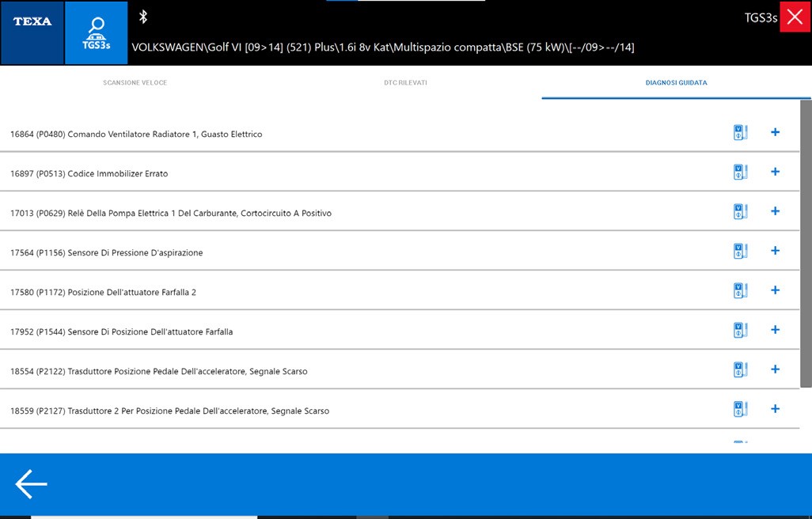Click the TGS3s scan icon
This screenshot has height=519, width=812.
pyautogui.click(x=97, y=32)
